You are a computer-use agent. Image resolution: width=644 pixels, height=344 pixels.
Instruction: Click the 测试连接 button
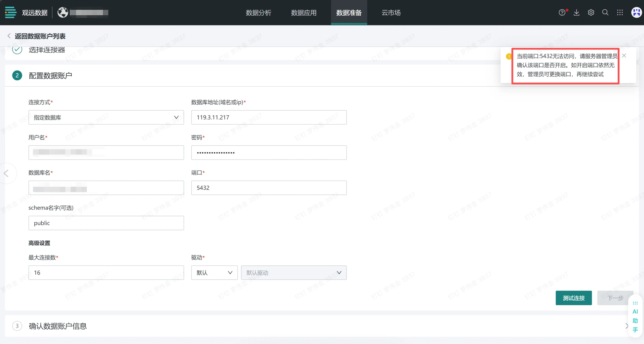[x=574, y=298]
